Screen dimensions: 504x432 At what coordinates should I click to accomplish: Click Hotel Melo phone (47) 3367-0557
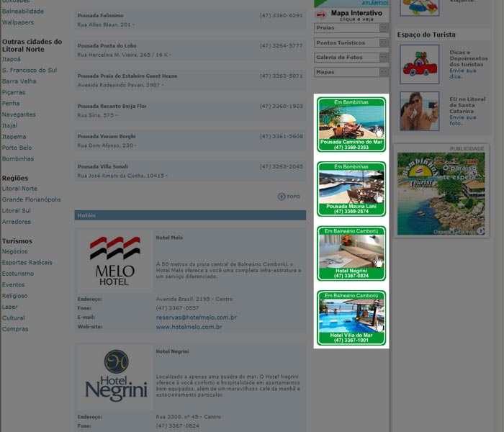(x=177, y=308)
